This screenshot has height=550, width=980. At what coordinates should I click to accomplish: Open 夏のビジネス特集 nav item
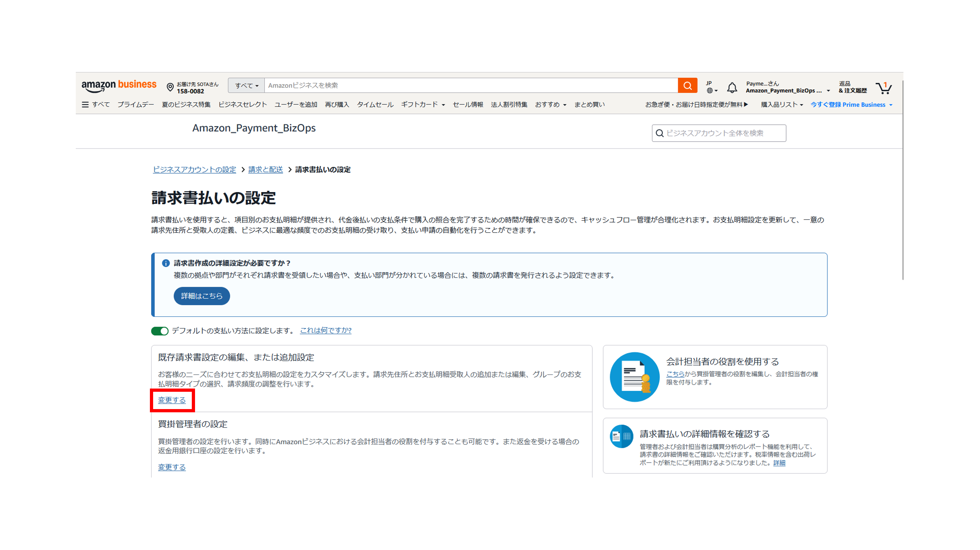pos(186,105)
